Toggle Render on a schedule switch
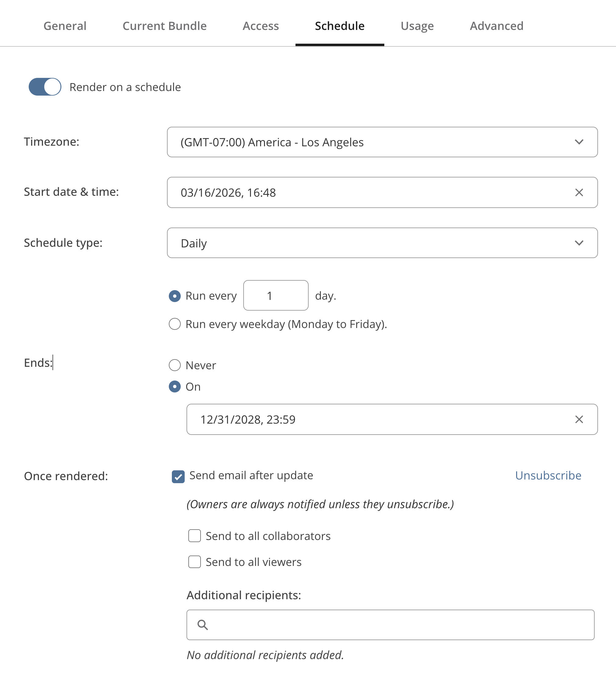 coord(45,87)
